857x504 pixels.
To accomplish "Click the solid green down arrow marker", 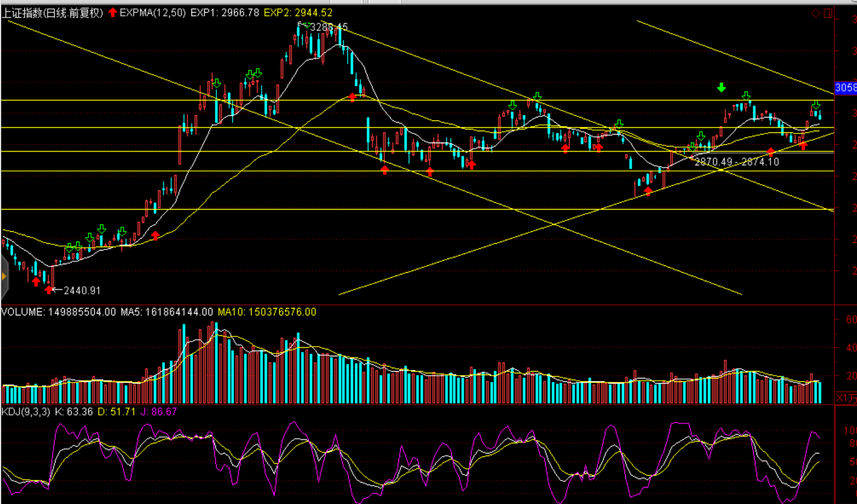I will click(x=721, y=88).
